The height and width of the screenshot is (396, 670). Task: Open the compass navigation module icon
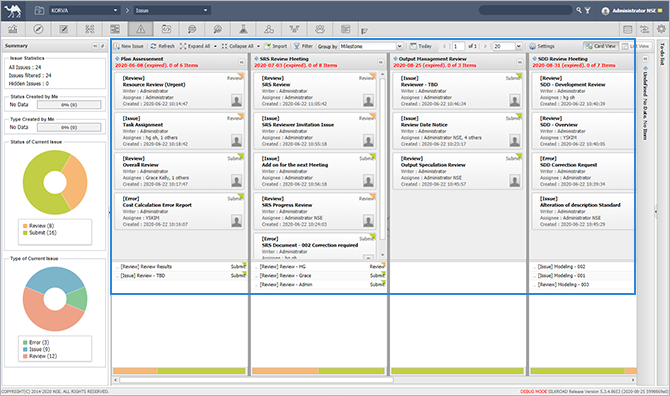(x=38, y=29)
